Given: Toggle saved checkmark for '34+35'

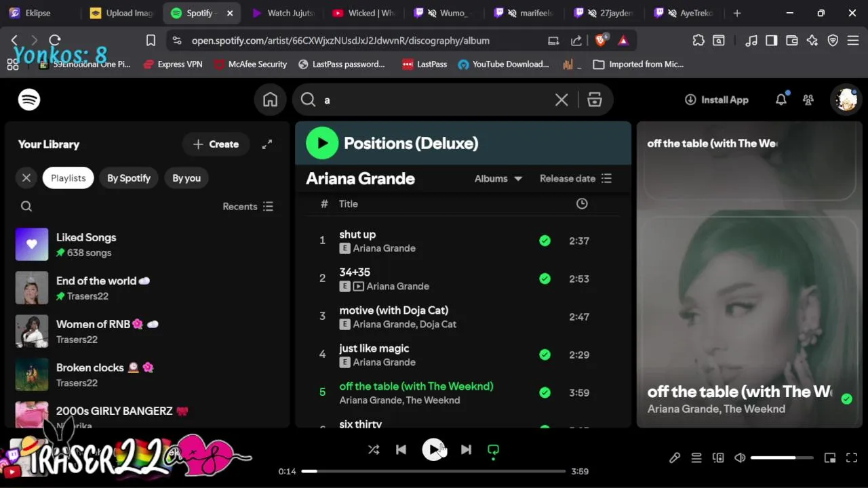Looking at the screenshot, I should [x=545, y=279].
